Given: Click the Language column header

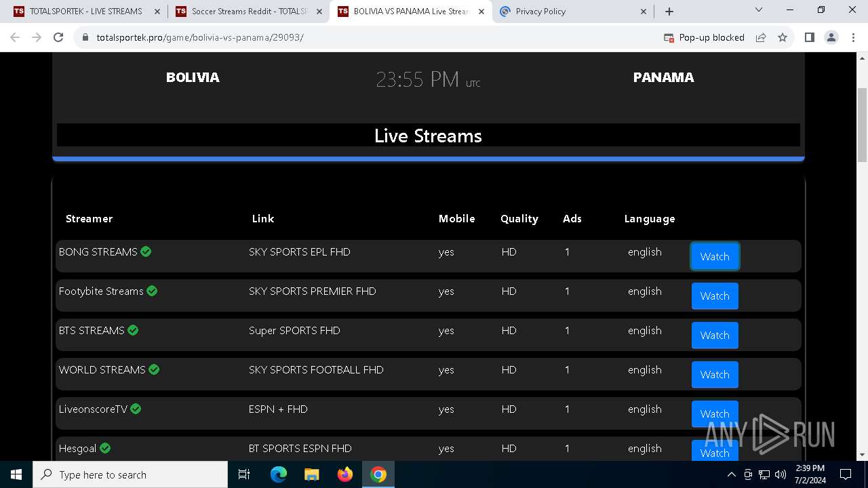Looking at the screenshot, I should coord(650,218).
